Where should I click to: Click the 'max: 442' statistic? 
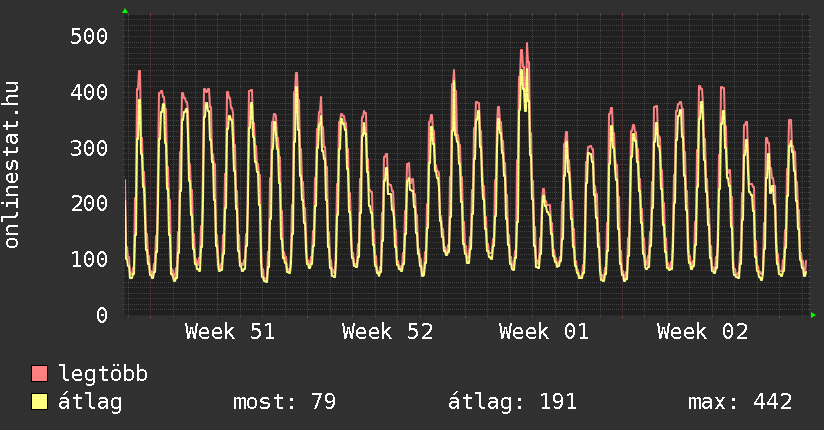click(x=740, y=403)
